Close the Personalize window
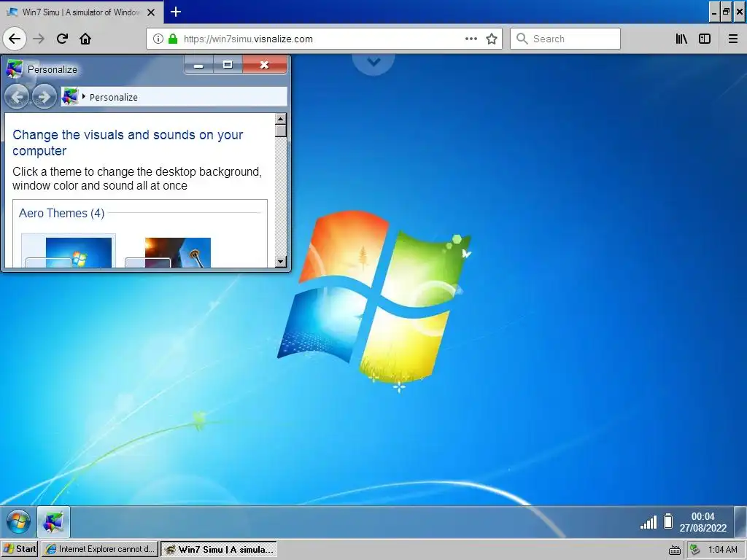 pyautogui.click(x=264, y=65)
